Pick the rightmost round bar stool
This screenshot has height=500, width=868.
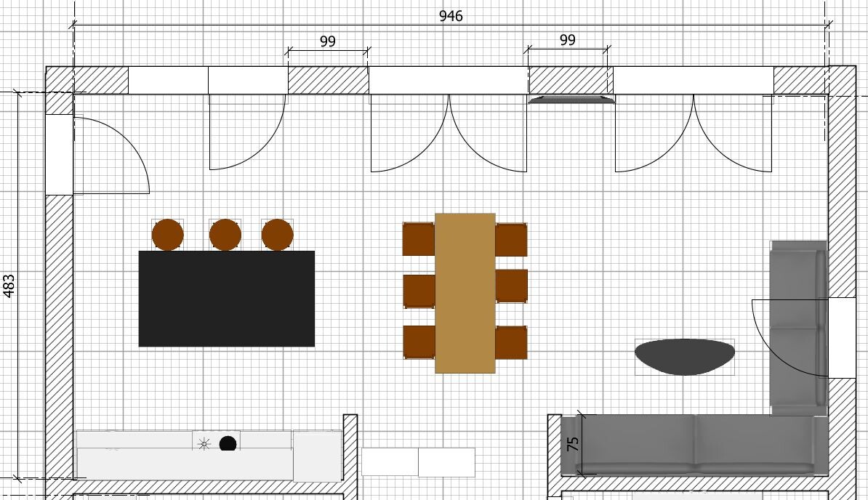tap(277, 235)
